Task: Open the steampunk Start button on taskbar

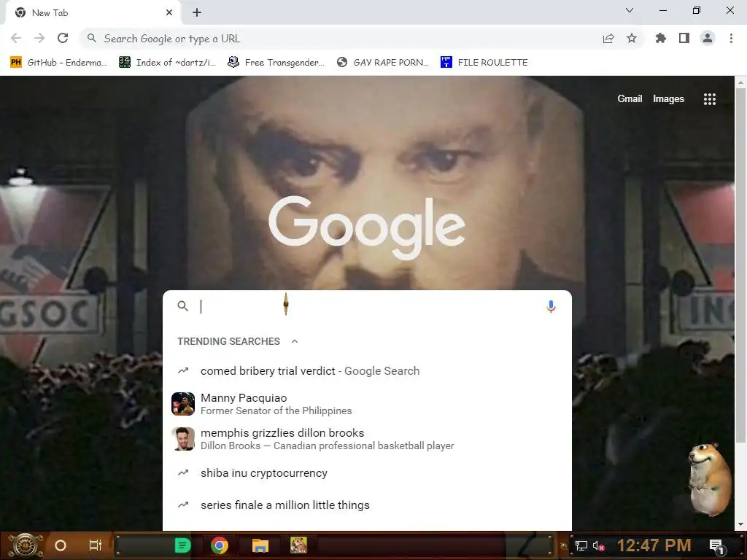Action: click(25, 545)
